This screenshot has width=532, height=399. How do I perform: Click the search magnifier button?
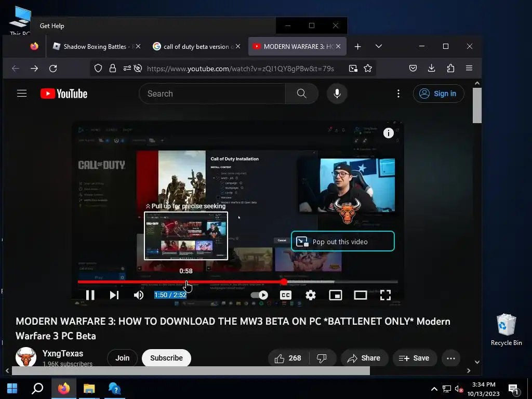(x=302, y=94)
